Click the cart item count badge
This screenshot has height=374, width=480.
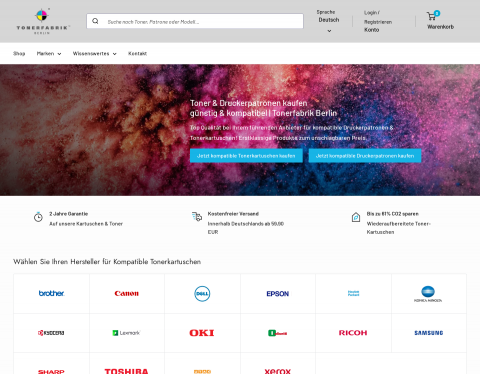coord(437,13)
